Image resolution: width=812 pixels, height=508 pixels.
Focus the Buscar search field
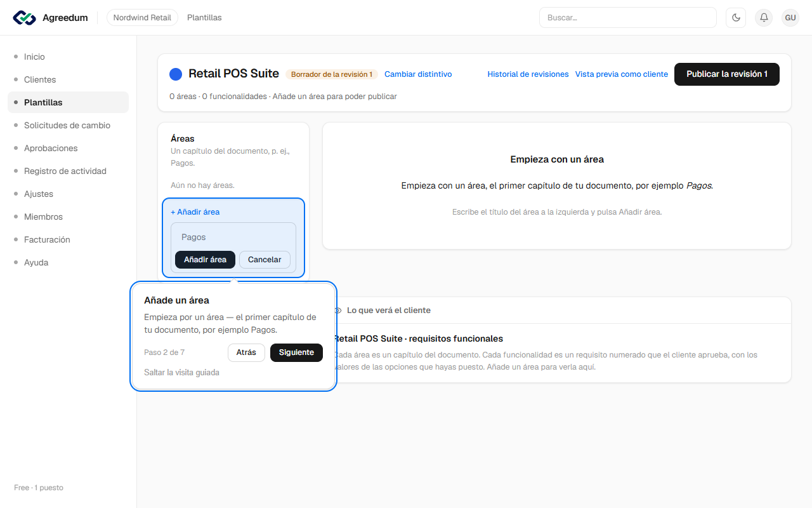[628, 18]
